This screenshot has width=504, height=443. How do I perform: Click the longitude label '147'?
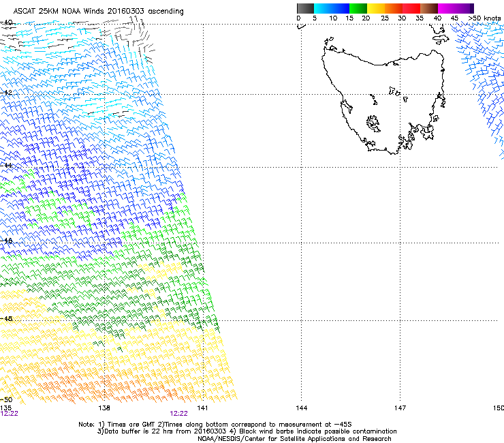pyautogui.click(x=400, y=408)
